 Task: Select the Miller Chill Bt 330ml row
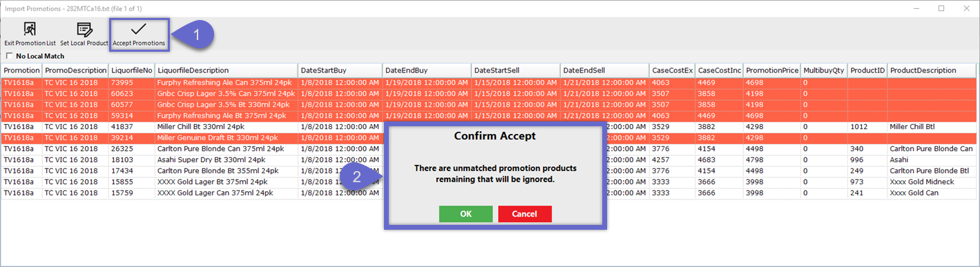click(x=489, y=127)
